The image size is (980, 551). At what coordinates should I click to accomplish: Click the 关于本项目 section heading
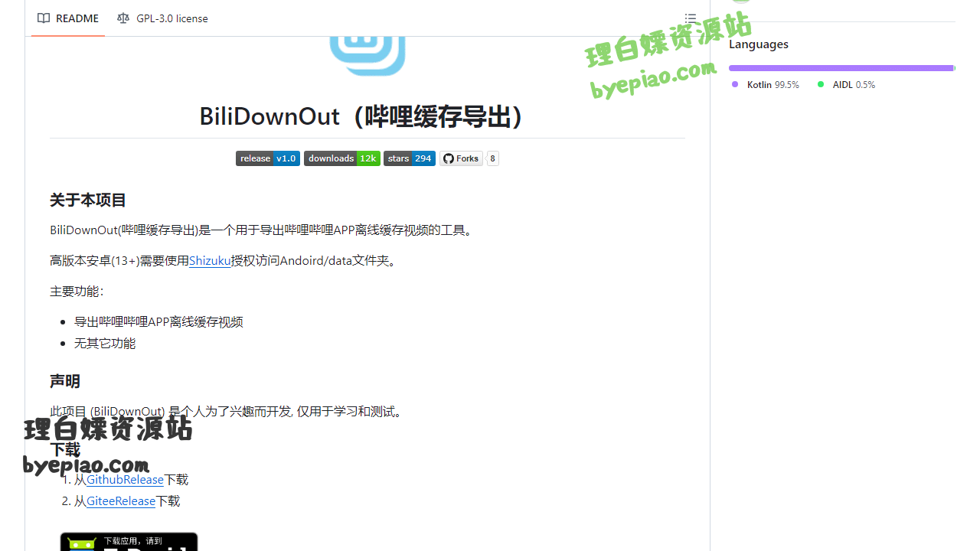88,201
